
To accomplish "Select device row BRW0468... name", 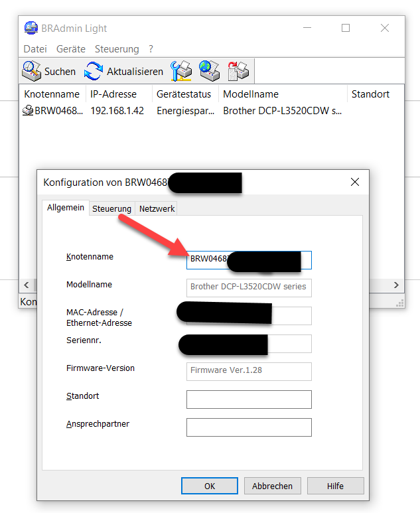I will [59, 111].
